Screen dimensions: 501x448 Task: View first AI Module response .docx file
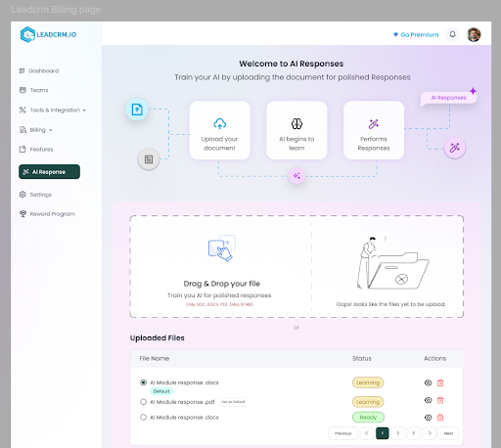(428, 382)
